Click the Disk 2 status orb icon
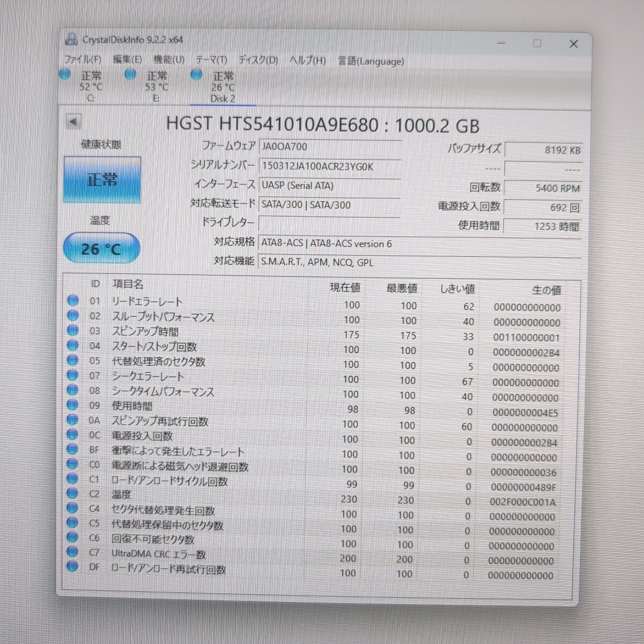644x644 pixels. point(196,75)
